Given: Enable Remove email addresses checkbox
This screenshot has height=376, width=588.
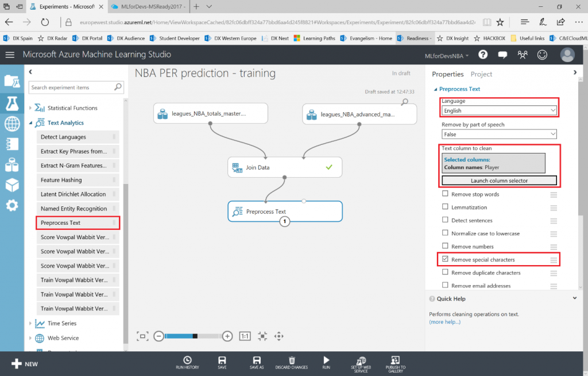Looking at the screenshot, I should tap(445, 285).
